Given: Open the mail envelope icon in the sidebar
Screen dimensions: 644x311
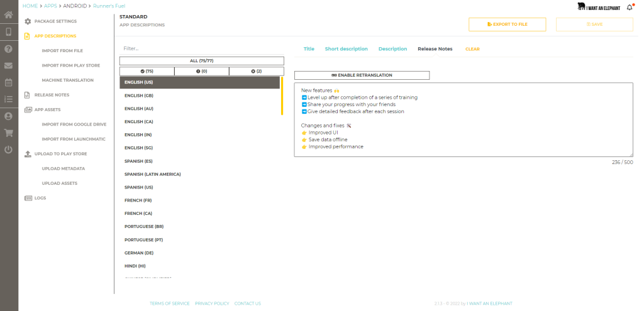Looking at the screenshot, I should pyautogui.click(x=8, y=65).
